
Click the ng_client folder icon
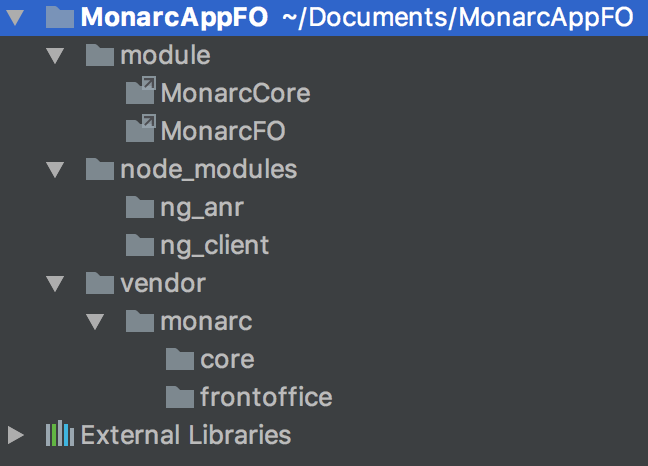point(140,245)
